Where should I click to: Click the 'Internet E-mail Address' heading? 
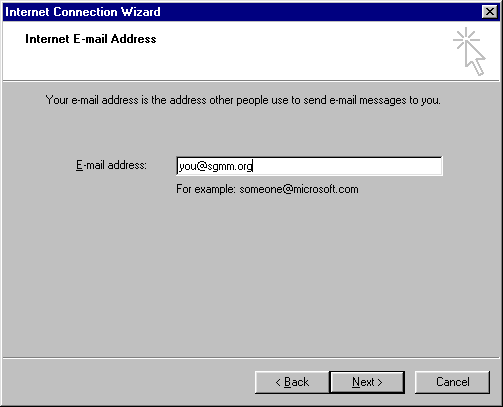(91, 39)
